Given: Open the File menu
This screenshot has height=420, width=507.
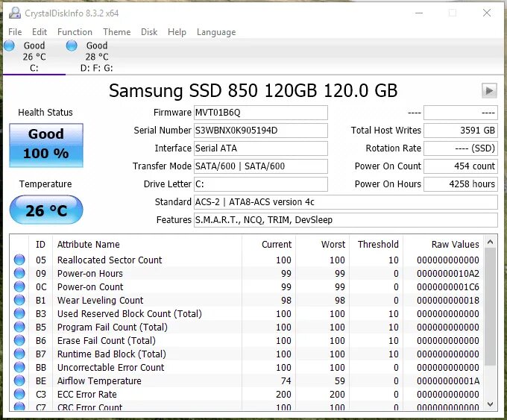Looking at the screenshot, I should pyautogui.click(x=15, y=32).
